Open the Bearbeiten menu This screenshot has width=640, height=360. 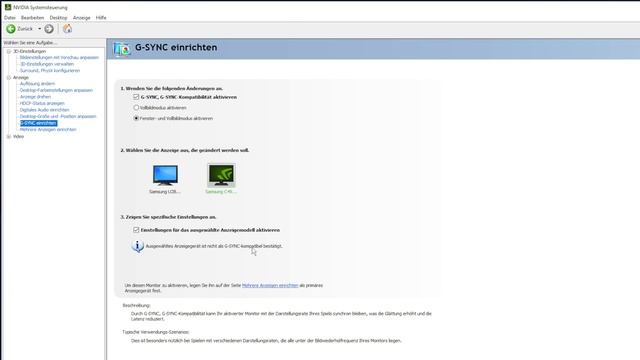pyautogui.click(x=32, y=18)
